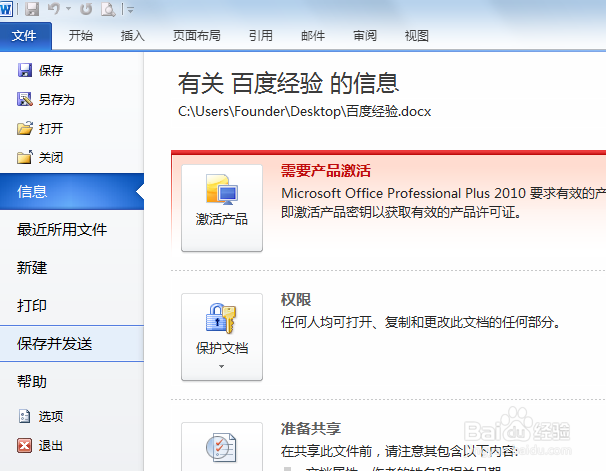The height and width of the screenshot is (471, 606).
Task: Click the 保存 (Save) label text in sidebar
Action: (x=51, y=70)
